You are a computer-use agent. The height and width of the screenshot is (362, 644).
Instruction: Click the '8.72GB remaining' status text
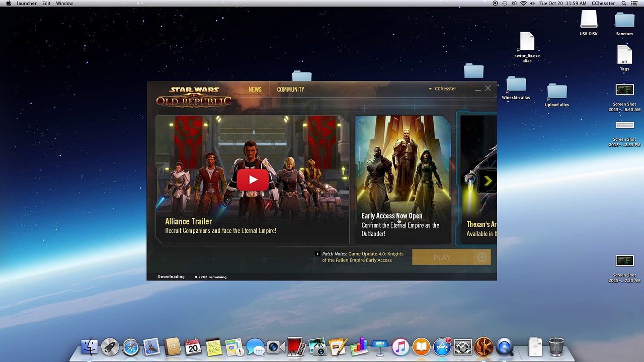coord(211,277)
